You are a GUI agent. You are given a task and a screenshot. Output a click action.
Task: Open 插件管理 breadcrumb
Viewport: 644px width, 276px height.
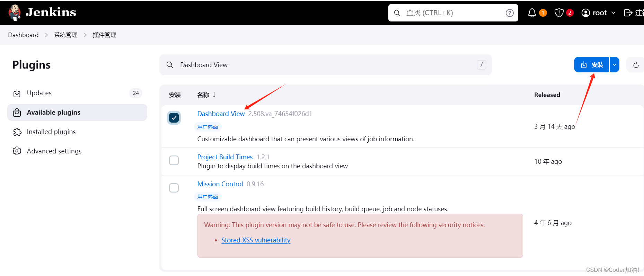(105, 35)
